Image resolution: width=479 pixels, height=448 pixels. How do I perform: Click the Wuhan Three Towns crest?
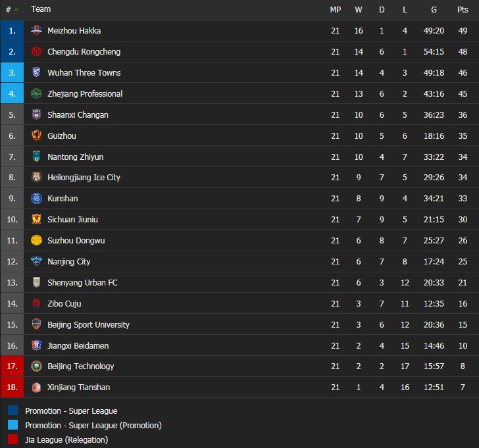pyautogui.click(x=36, y=73)
